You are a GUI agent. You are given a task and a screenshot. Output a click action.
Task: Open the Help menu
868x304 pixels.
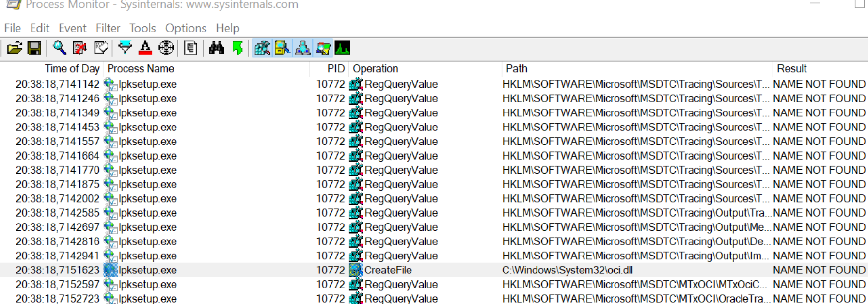228,28
